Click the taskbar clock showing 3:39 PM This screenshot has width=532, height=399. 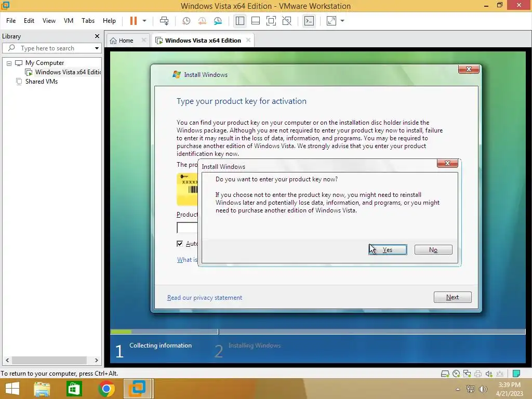(509, 389)
